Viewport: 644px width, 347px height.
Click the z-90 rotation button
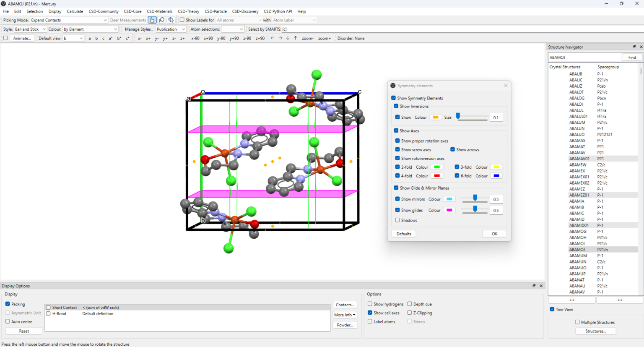pyautogui.click(x=247, y=38)
